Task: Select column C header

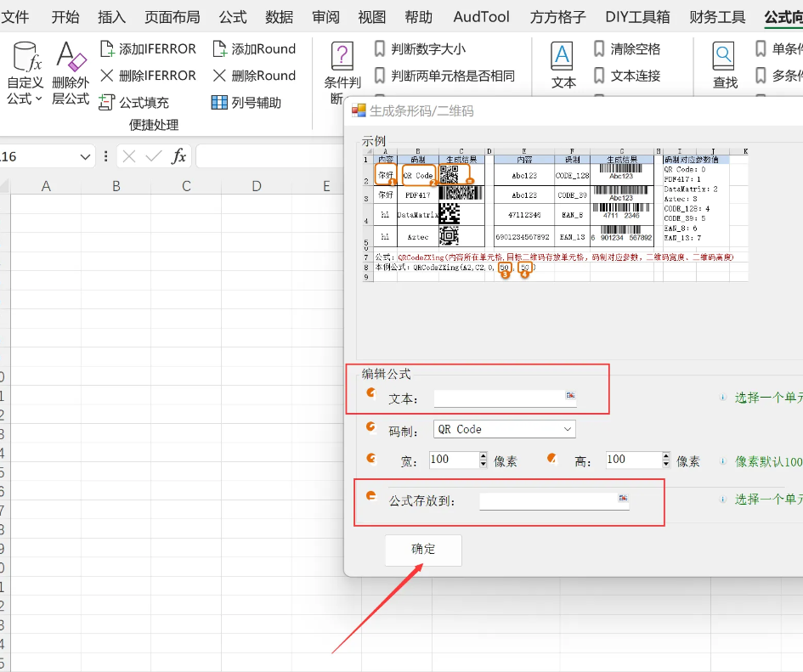Action: coord(186,186)
